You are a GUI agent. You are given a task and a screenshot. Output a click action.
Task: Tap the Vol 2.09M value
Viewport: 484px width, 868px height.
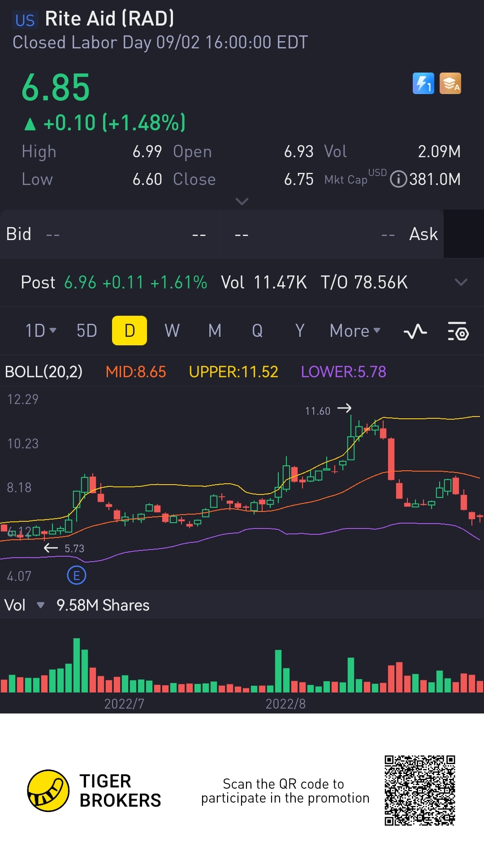click(439, 151)
